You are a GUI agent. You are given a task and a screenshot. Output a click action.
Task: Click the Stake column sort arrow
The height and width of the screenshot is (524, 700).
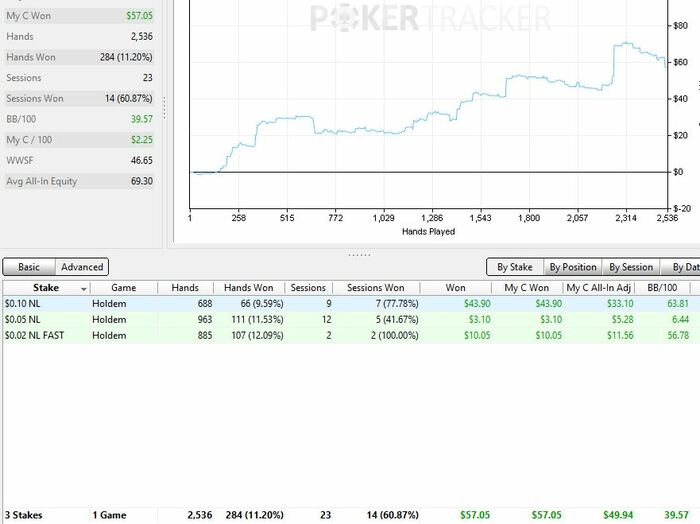(x=83, y=289)
